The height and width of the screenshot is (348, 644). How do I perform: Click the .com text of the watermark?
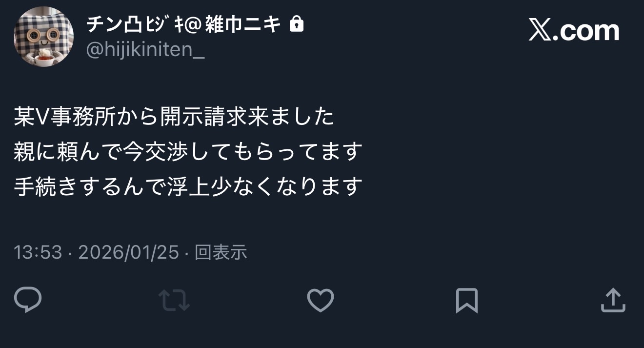[586, 31]
